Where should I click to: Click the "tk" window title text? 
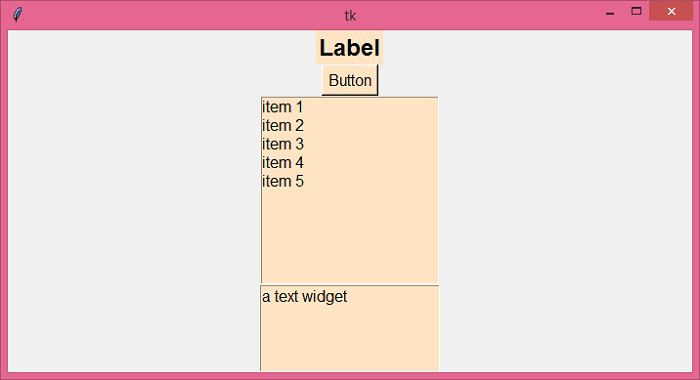point(350,16)
